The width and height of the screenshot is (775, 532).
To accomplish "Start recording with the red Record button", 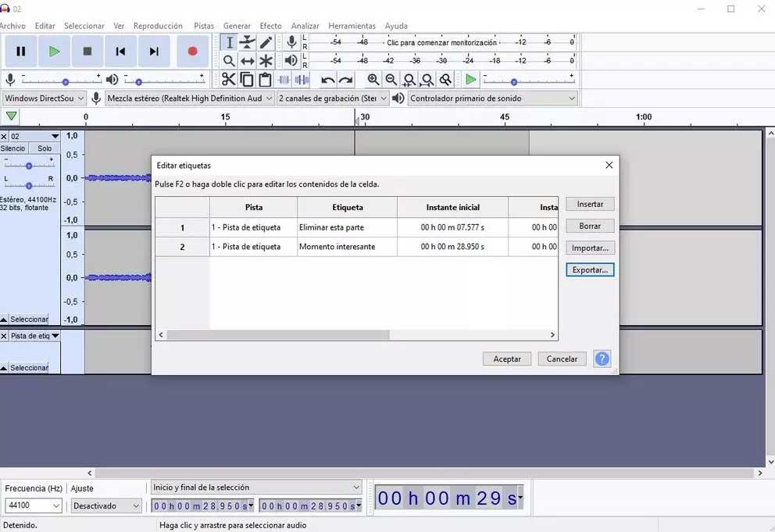I will 192,52.
